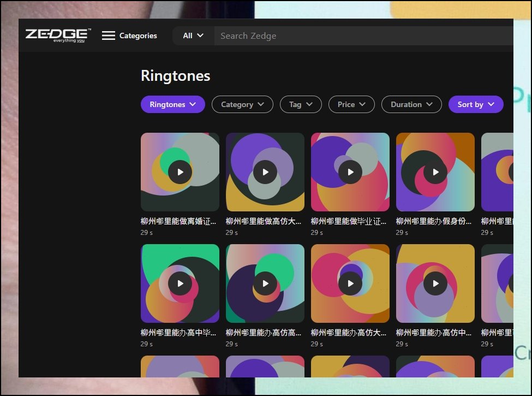Play the ringtone 柳州哪里能办高仿中...
Screen dimensions: 532x396
pyautogui.click(x=435, y=283)
